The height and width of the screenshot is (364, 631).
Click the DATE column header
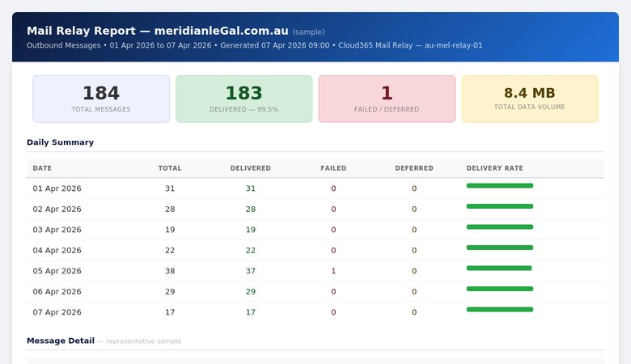pos(42,168)
